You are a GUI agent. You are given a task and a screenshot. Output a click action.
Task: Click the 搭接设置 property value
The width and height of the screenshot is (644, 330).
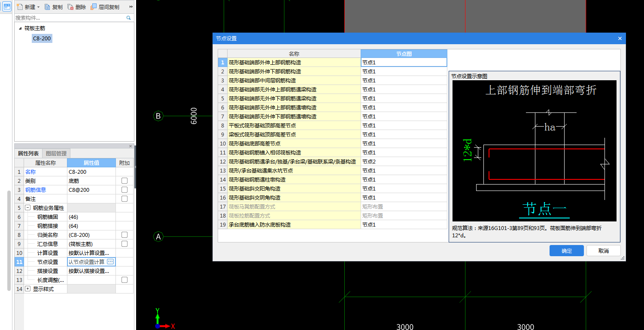pos(91,271)
